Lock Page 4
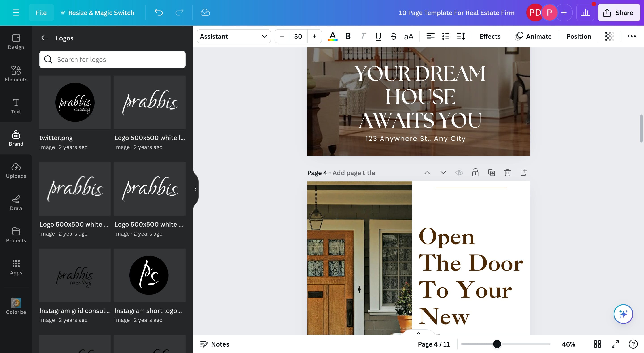 (475, 173)
